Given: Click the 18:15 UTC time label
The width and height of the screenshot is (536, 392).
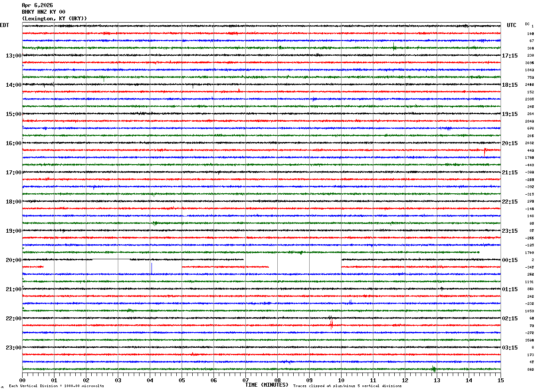Looking at the screenshot, I should (x=510, y=85).
